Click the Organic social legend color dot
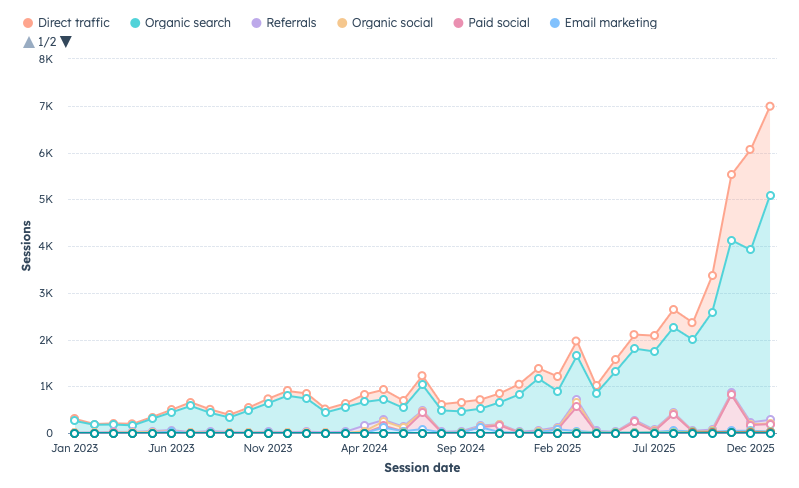Screen dimensions: 799x488 tap(342, 22)
